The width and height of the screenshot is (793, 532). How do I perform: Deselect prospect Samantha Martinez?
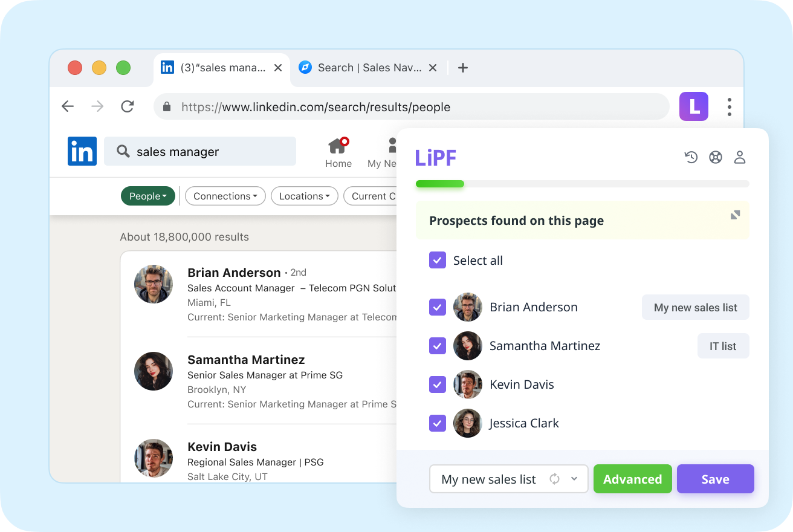[437, 346]
